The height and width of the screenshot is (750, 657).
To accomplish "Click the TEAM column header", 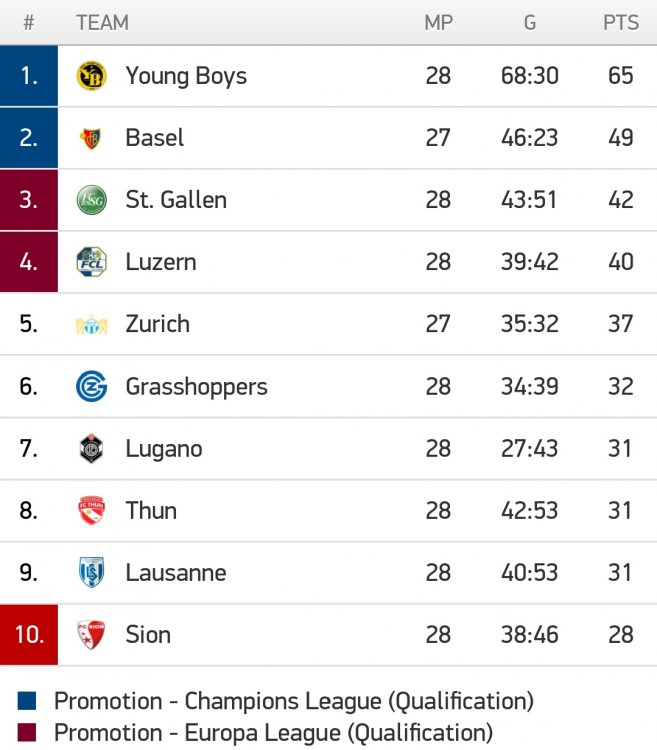I will point(102,22).
